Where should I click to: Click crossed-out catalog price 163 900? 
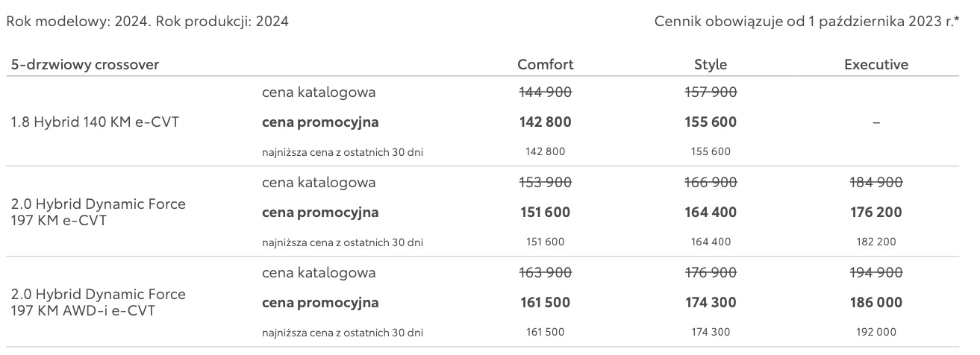pos(545,273)
